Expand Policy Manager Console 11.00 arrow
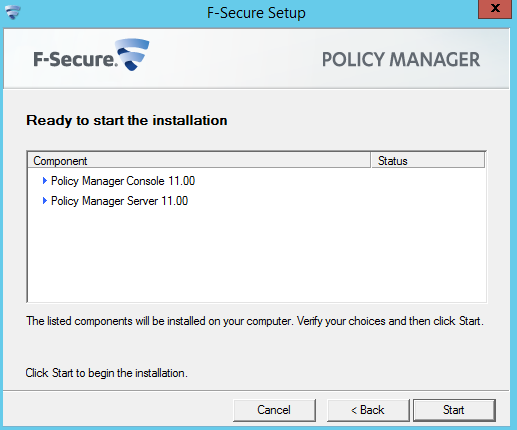 pyautogui.click(x=45, y=181)
